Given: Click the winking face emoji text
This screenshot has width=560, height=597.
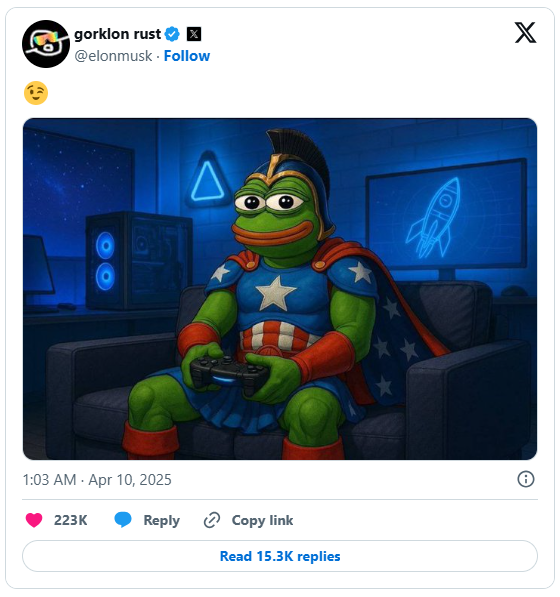Looking at the screenshot, I should click(x=36, y=93).
